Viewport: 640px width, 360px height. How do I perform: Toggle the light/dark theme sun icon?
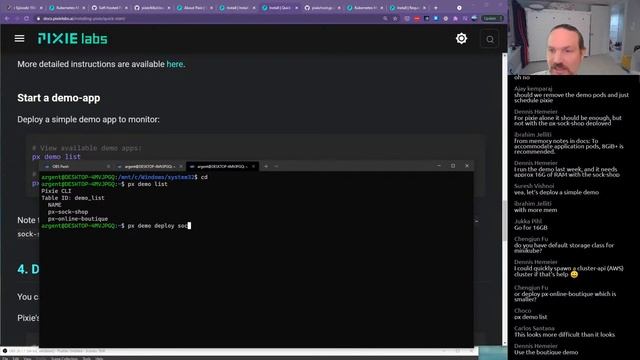461,39
